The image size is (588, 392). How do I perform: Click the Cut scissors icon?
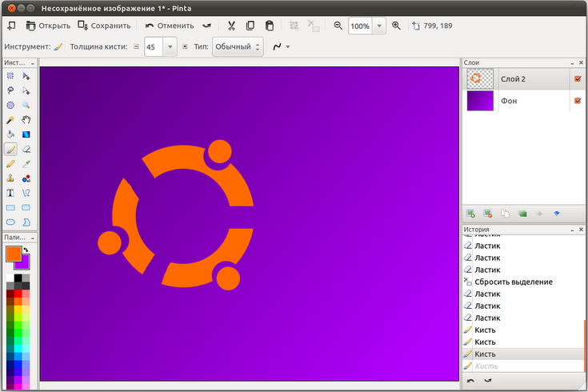[x=231, y=26]
